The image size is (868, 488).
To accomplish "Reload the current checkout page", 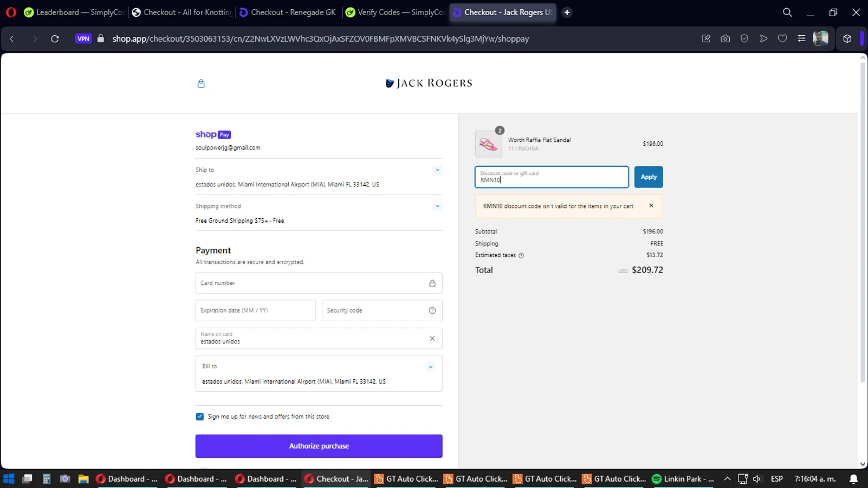I will (55, 39).
